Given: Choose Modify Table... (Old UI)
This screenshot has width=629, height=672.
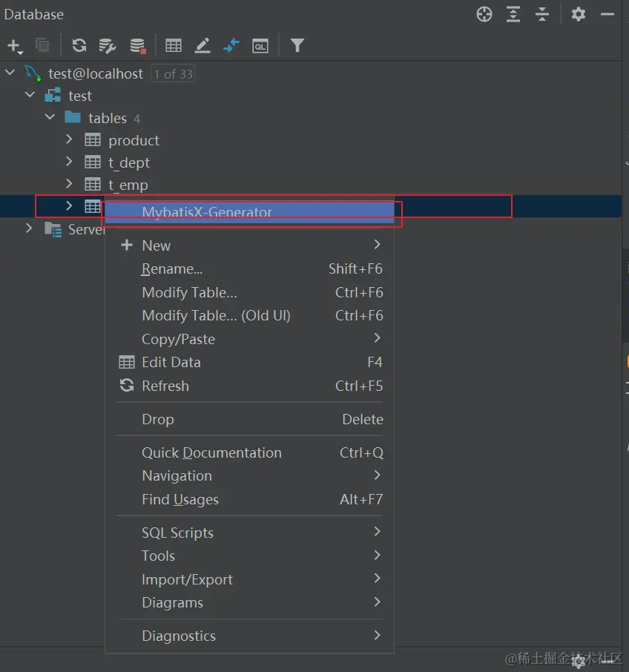Looking at the screenshot, I should click(x=249, y=315).
